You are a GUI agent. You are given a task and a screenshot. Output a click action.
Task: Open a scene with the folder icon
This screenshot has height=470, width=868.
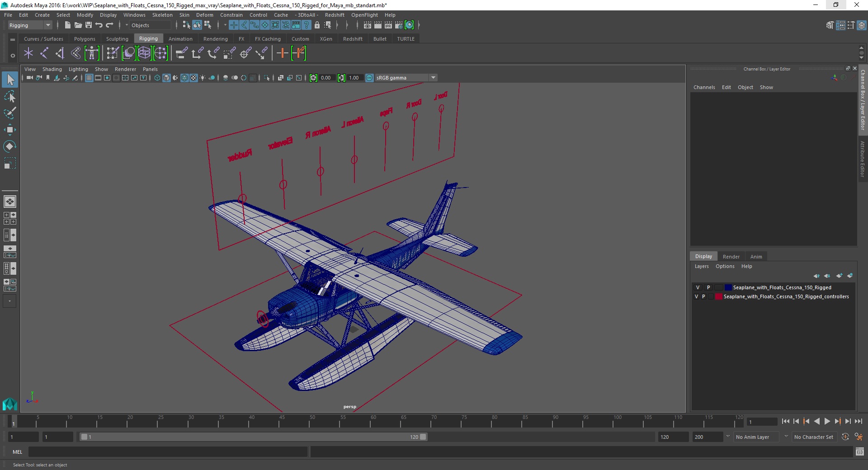78,25
